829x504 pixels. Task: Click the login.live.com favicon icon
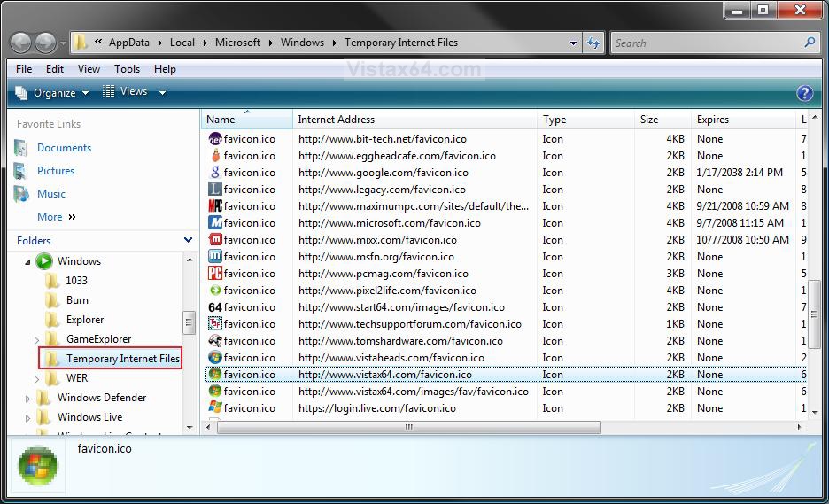[215, 408]
